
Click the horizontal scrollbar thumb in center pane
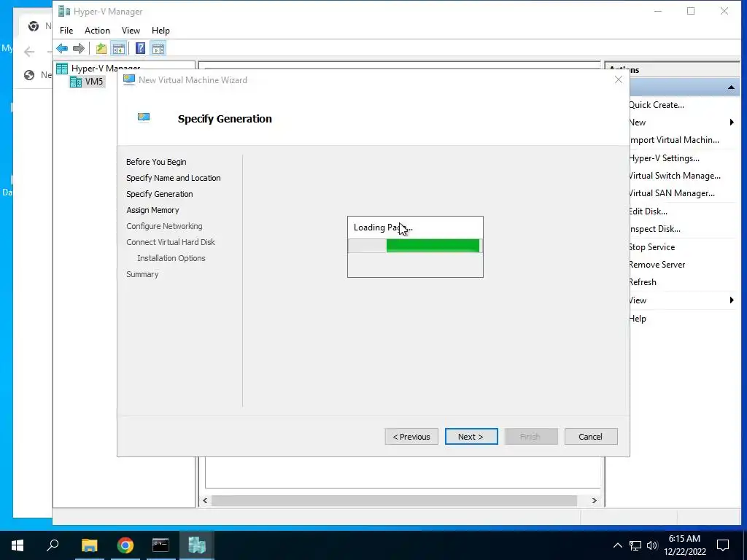[394, 500]
